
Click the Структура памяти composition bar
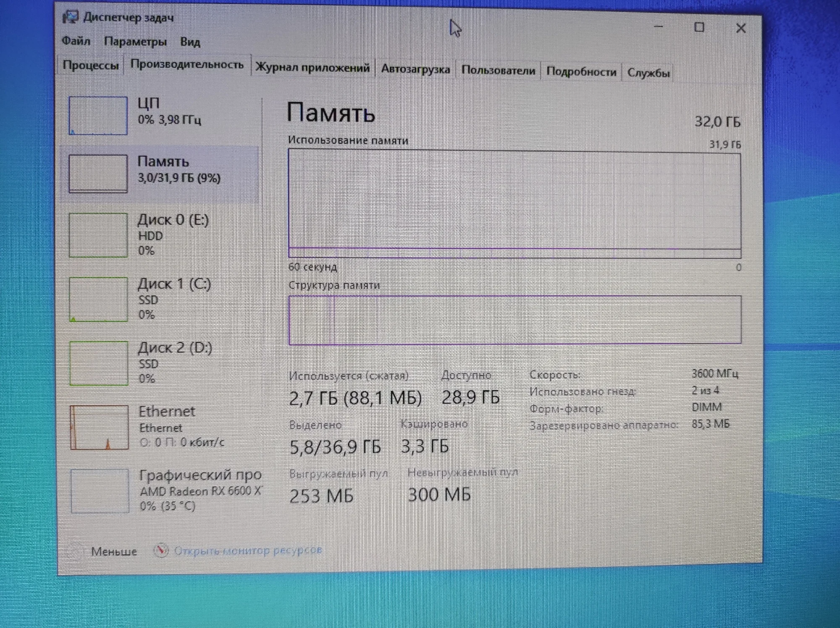514,320
